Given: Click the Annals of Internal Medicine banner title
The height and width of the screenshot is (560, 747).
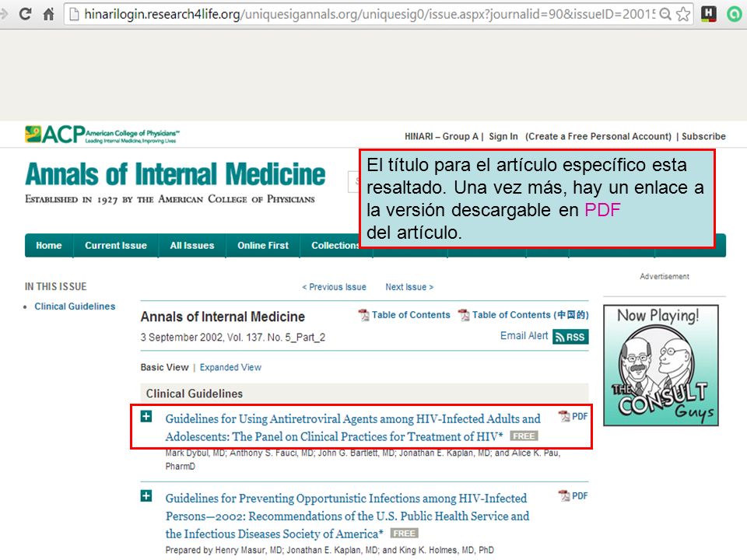Looking at the screenshot, I should pyautogui.click(x=175, y=173).
